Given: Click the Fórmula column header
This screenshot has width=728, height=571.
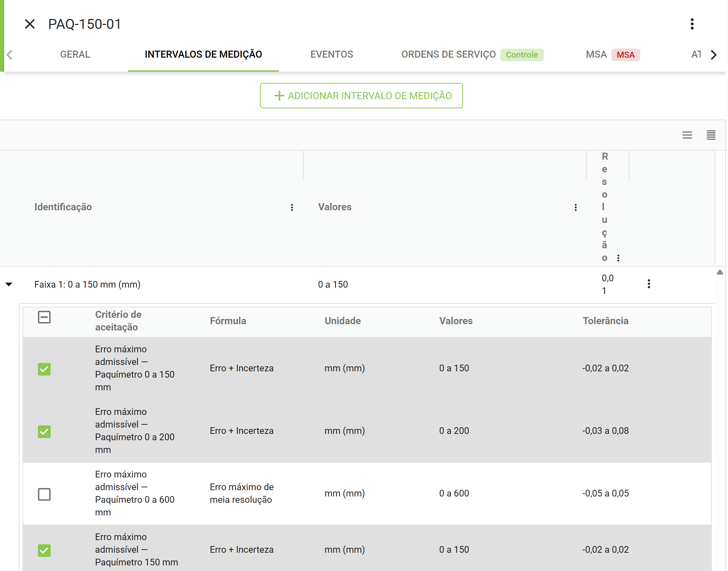Looking at the screenshot, I should [x=228, y=321].
